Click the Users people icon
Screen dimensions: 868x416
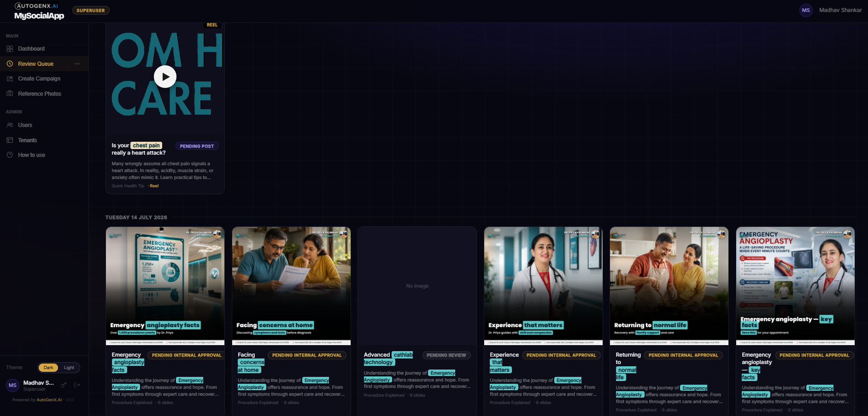point(10,125)
